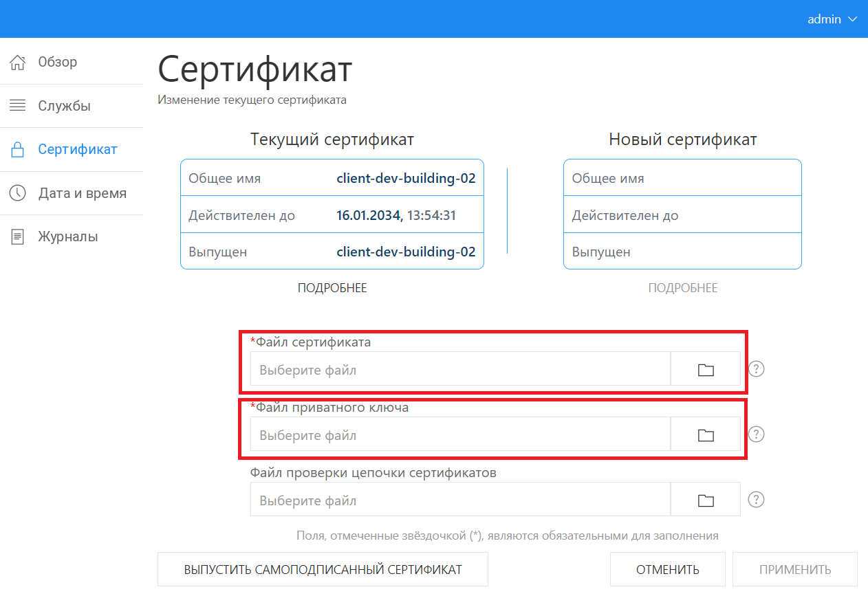Screen dimensions: 868x596
Task: Open the Дата и время page
Action: tap(82, 193)
